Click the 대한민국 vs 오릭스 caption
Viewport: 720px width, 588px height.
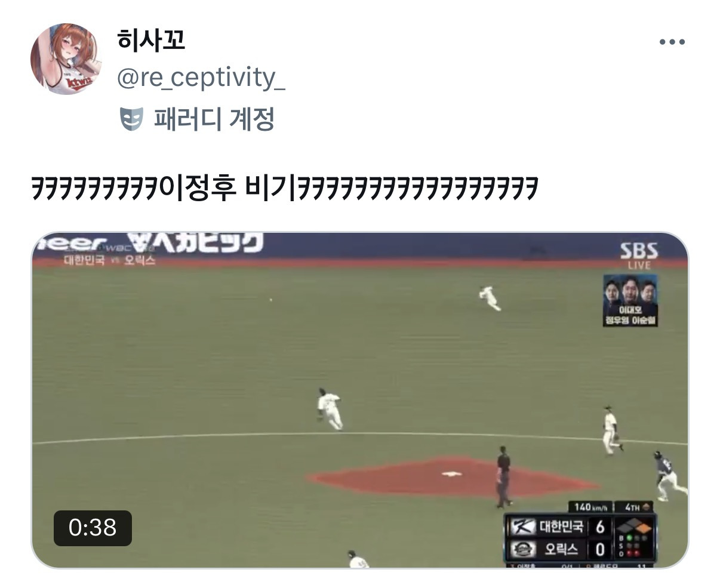(110, 261)
